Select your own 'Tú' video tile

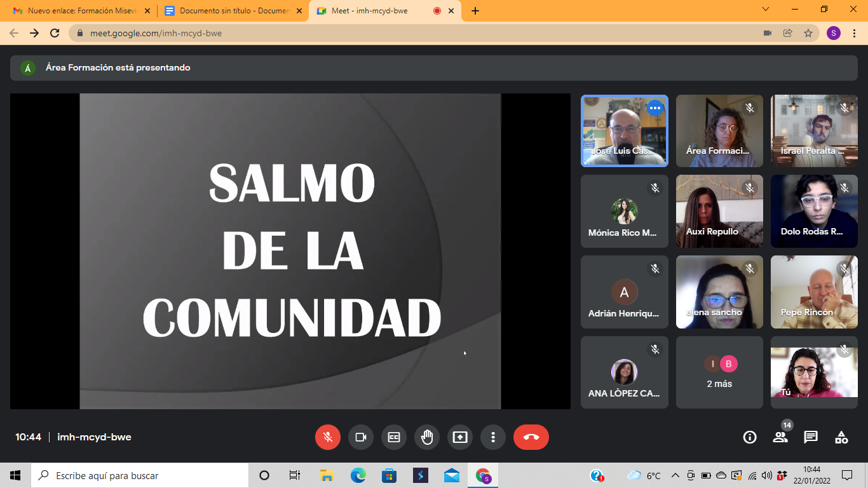814,372
